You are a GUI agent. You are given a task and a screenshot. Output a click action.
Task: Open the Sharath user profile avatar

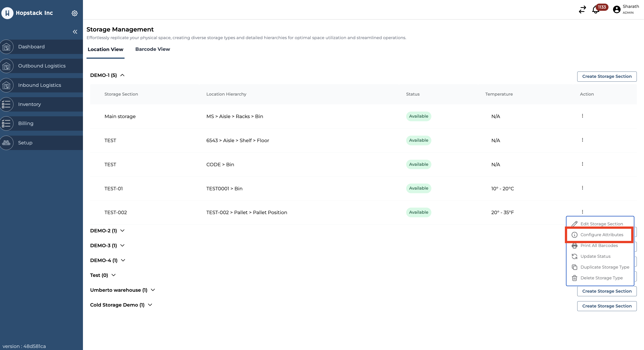click(617, 9)
